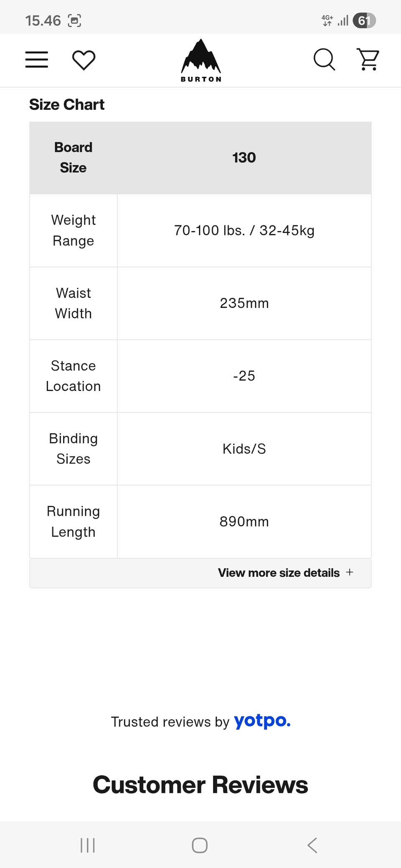Open the yotpo trusted reviews link

262,721
